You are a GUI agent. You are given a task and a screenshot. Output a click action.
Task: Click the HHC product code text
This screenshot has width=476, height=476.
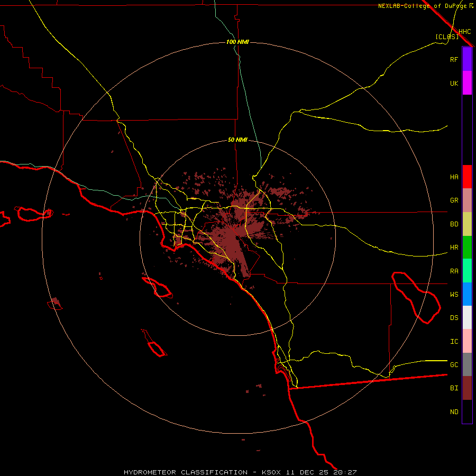(x=464, y=32)
